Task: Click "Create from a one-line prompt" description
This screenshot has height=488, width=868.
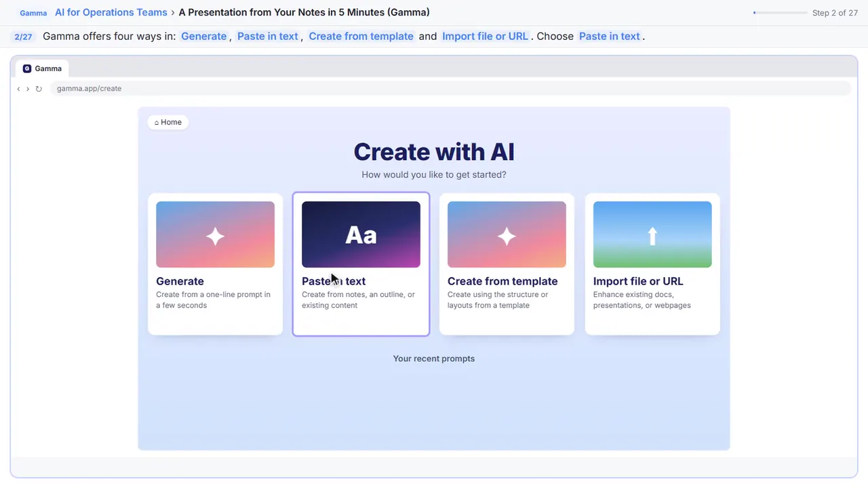Action: click(x=214, y=300)
